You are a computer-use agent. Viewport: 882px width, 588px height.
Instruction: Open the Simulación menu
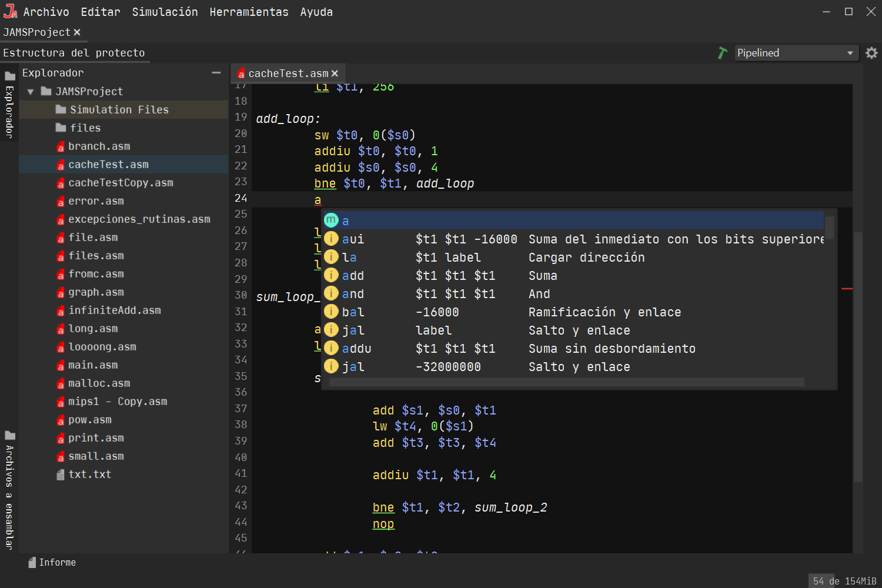(165, 11)
